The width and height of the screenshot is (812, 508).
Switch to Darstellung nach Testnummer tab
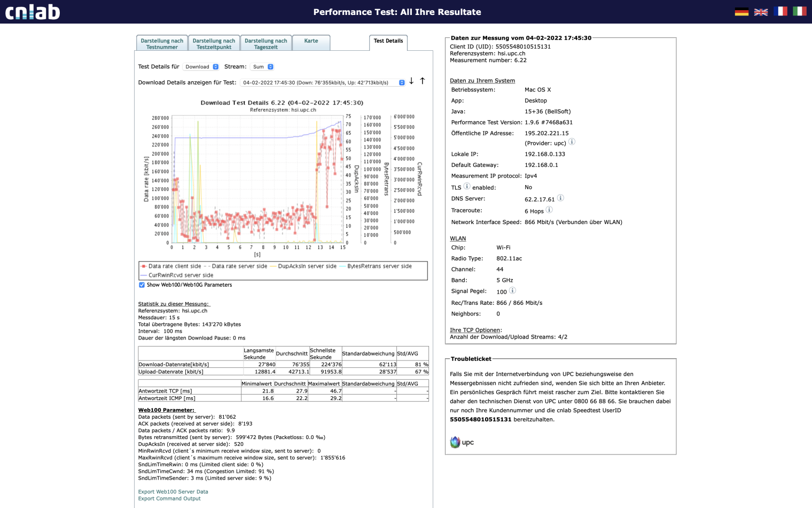click(162, 43)
